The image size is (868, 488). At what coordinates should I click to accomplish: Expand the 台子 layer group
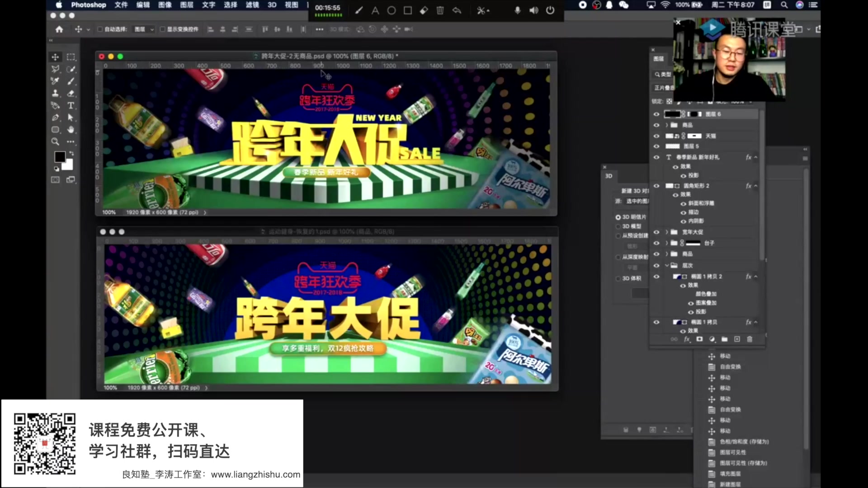point(666,243)
